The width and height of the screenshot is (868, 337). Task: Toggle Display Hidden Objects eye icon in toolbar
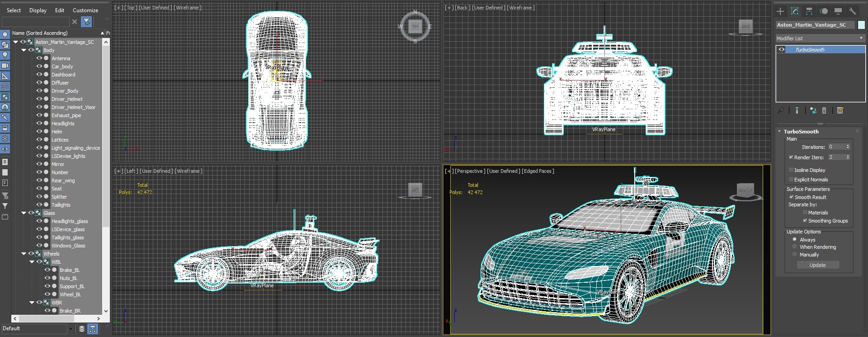(x=5, y=149)
